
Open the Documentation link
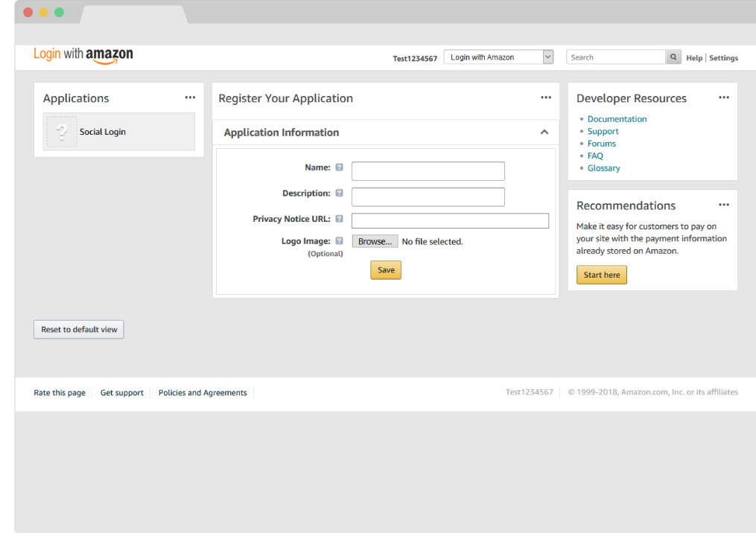coord(617,119)
